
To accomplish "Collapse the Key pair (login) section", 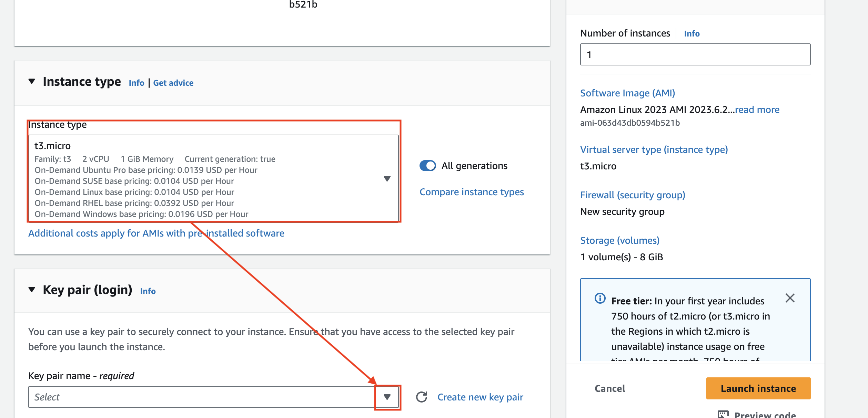I will (32, 290).
